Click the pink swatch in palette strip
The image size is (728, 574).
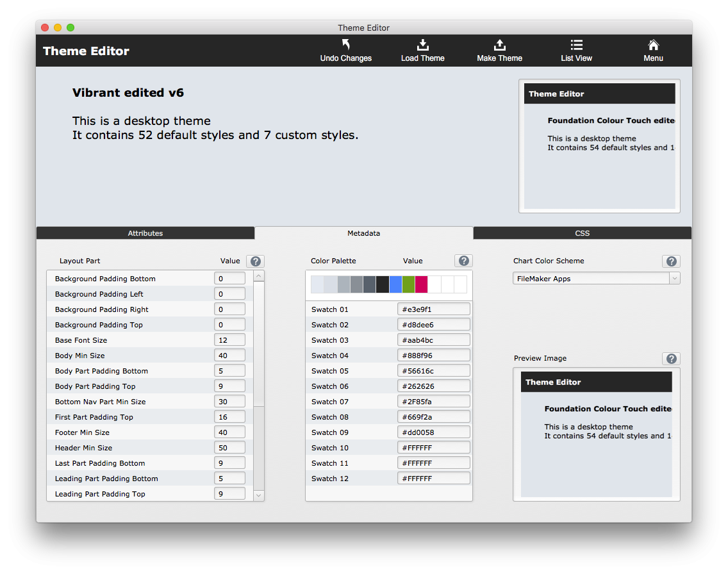pyautogui.click(x=421, y=284)
